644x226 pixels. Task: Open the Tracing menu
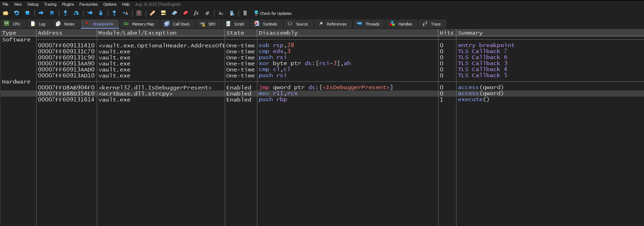tap(50, 4)
